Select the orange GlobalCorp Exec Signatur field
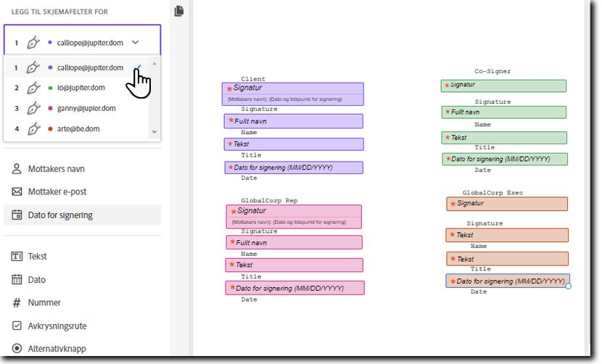Viewport: 602px width, 364px height. (507, 204)
